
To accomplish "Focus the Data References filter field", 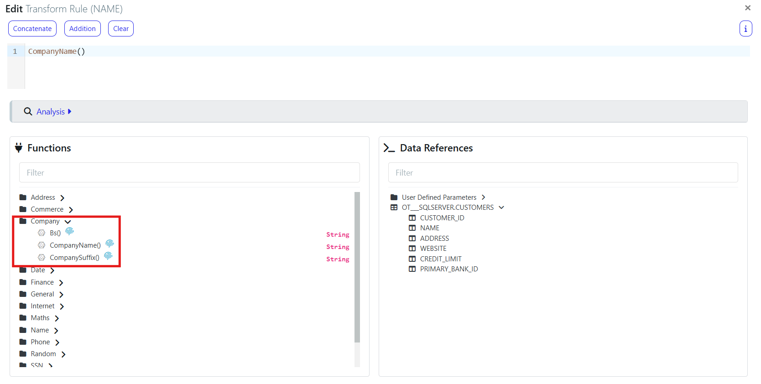I will pos(563,173).
